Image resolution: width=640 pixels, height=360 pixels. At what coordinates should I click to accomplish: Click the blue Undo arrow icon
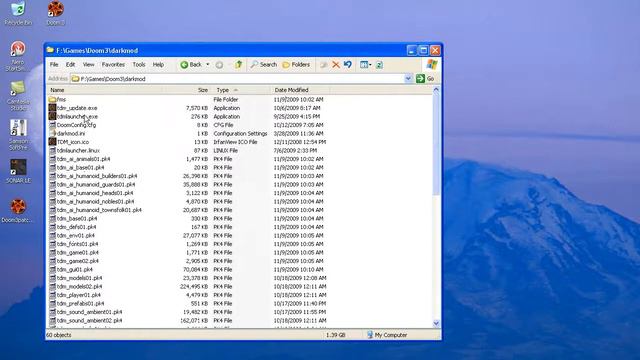click(x=348, y=64)
